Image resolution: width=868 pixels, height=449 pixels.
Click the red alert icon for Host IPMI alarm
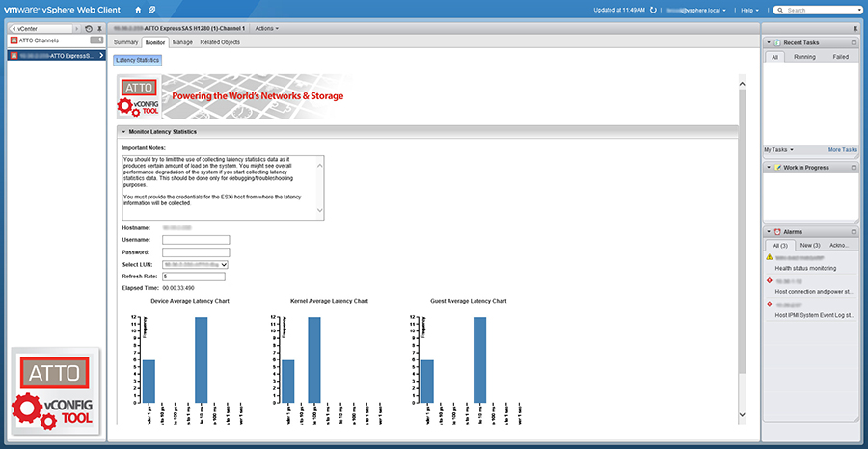click(x=769, y=304)
